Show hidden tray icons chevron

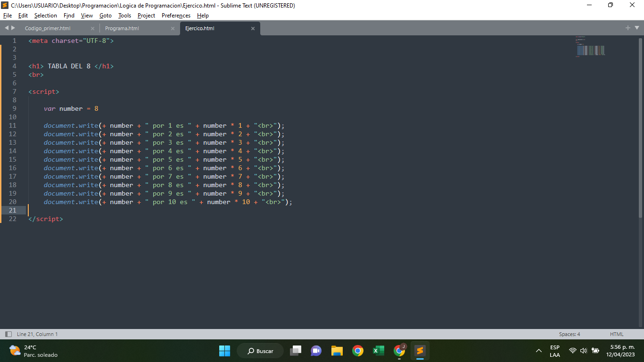(x=539, y=351)
